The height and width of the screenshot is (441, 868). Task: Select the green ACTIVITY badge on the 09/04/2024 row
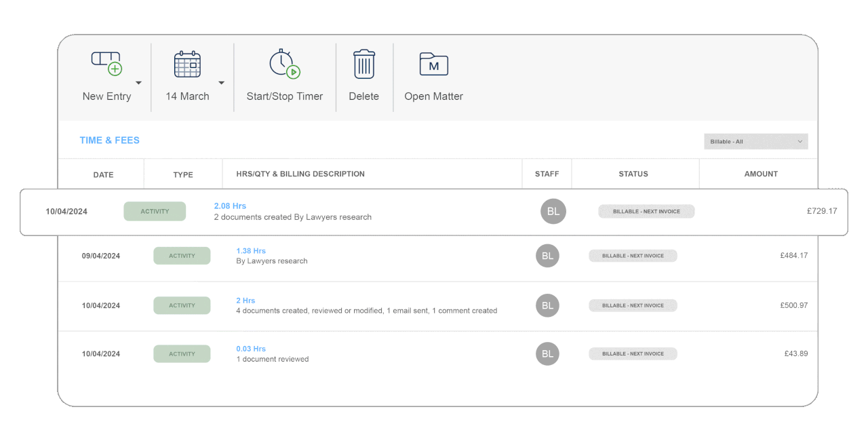pos(182,256)
